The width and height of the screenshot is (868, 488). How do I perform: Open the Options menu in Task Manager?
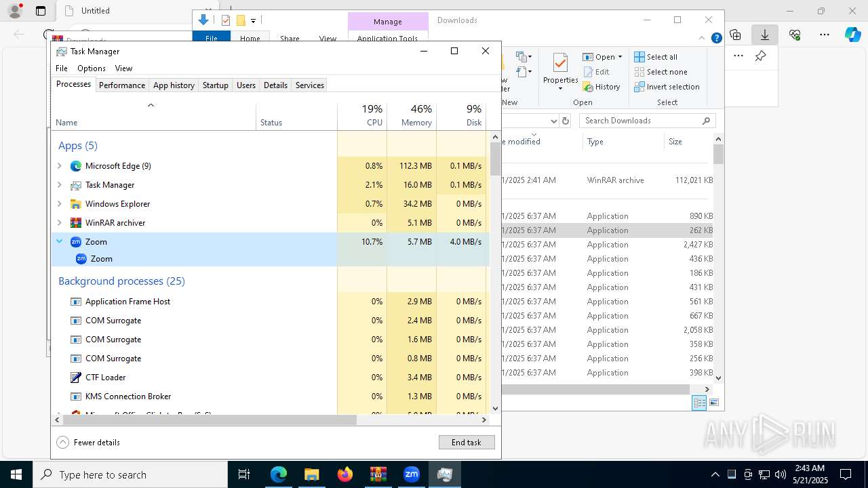point(92,68)
